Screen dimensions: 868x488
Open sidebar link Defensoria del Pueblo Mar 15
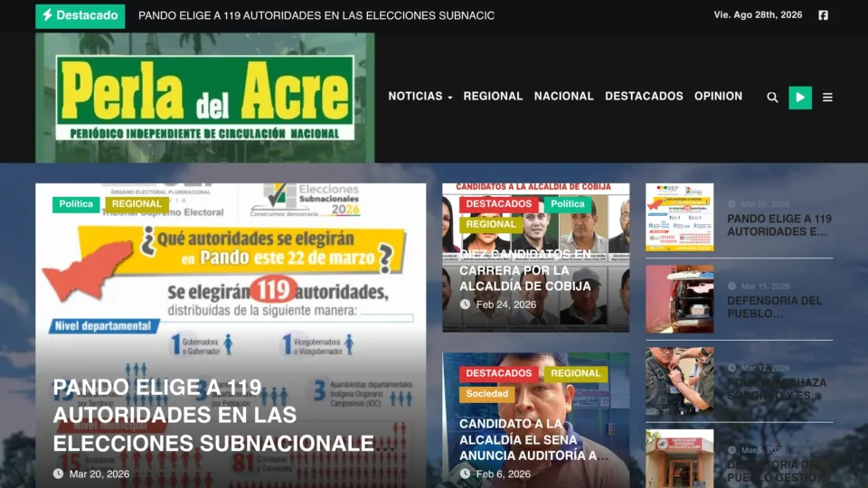[x=775, y=307]
